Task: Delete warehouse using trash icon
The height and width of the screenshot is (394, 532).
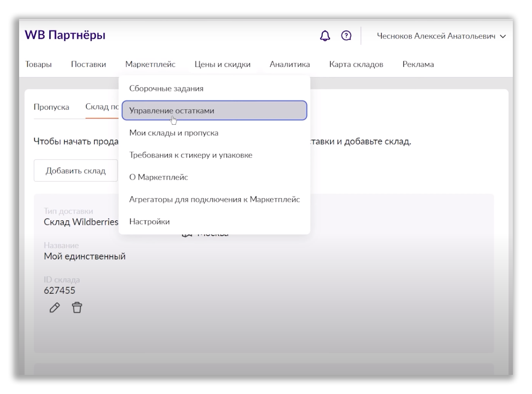Action: (77, 308)
